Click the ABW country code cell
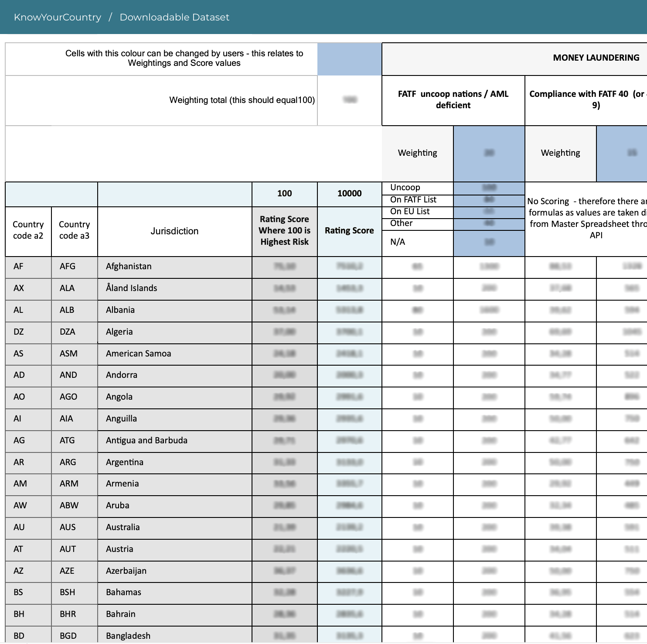The width and height of the screenshot is (647, 644). 75,506
